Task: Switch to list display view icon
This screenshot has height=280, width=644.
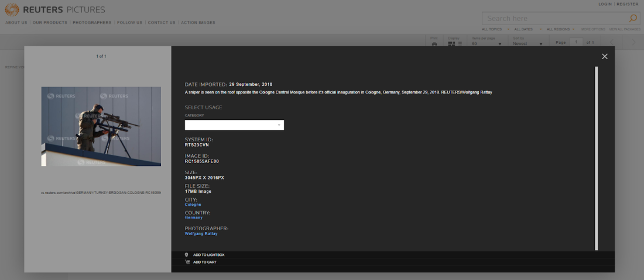Action: [x=460, y=43]
